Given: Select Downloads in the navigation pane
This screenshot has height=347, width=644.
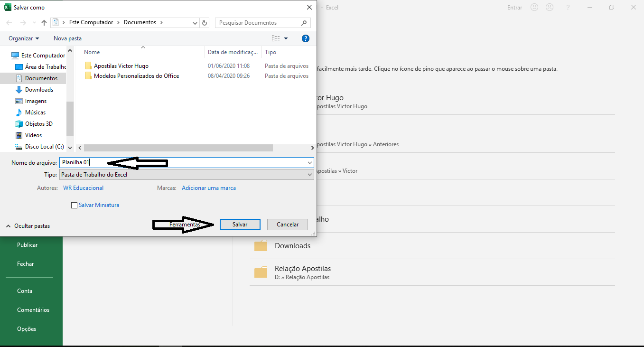Looking at the screenshot, I should click(x=39, y=90).
